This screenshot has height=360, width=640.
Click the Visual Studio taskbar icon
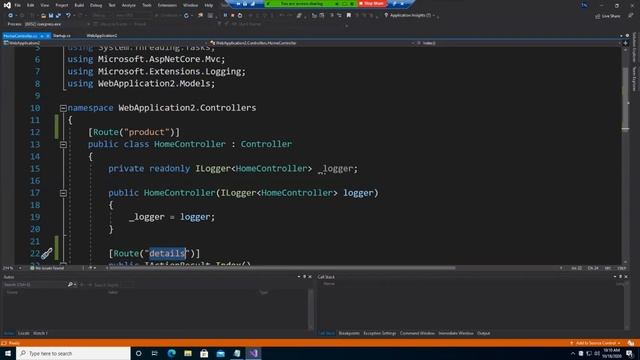[253, 353]
